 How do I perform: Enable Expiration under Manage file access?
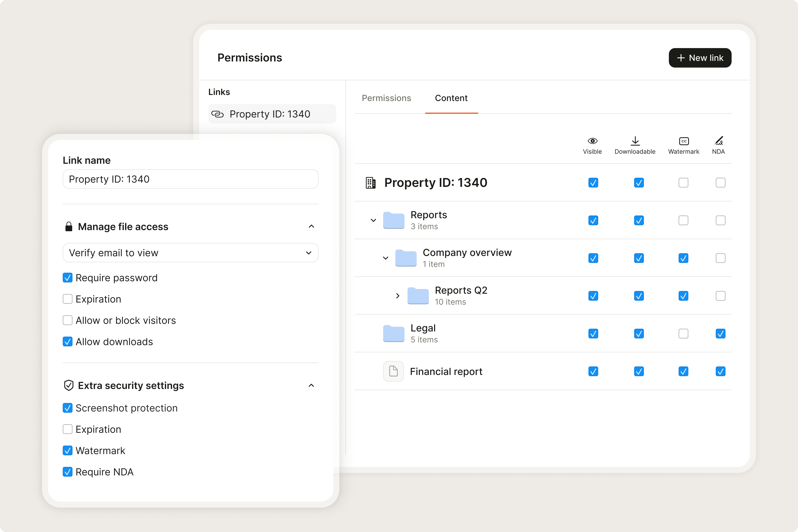pos(68,299)
